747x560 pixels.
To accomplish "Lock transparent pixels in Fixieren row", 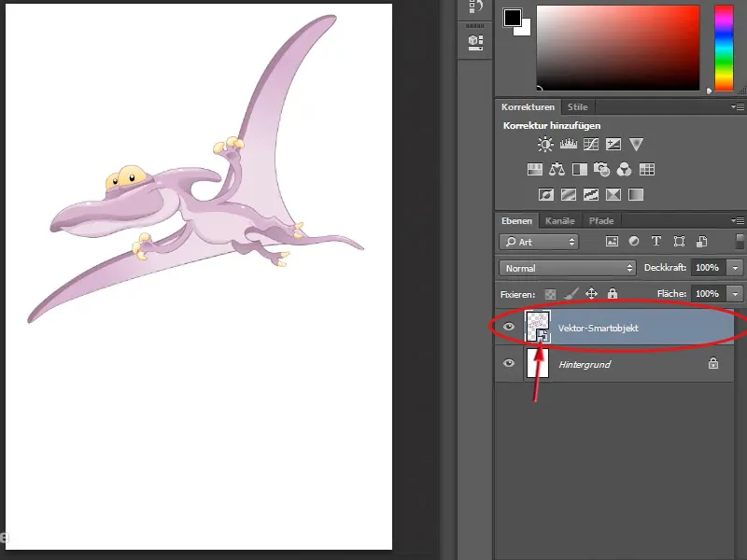I will tap(550, 295).
